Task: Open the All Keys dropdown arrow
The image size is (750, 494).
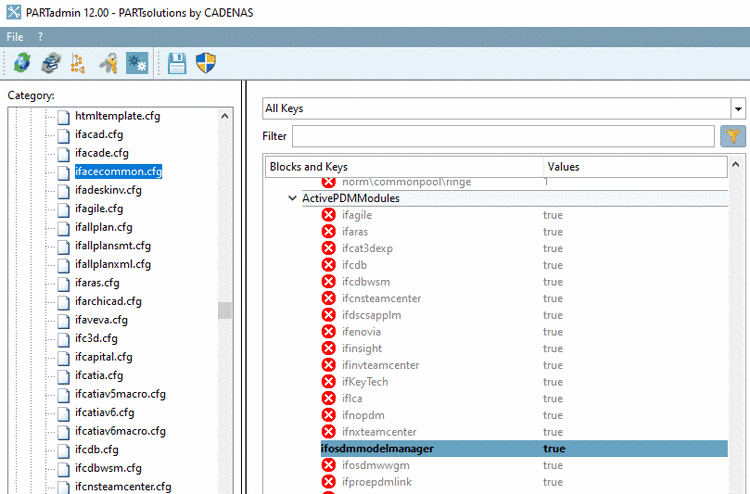Action: coord(738,109)
